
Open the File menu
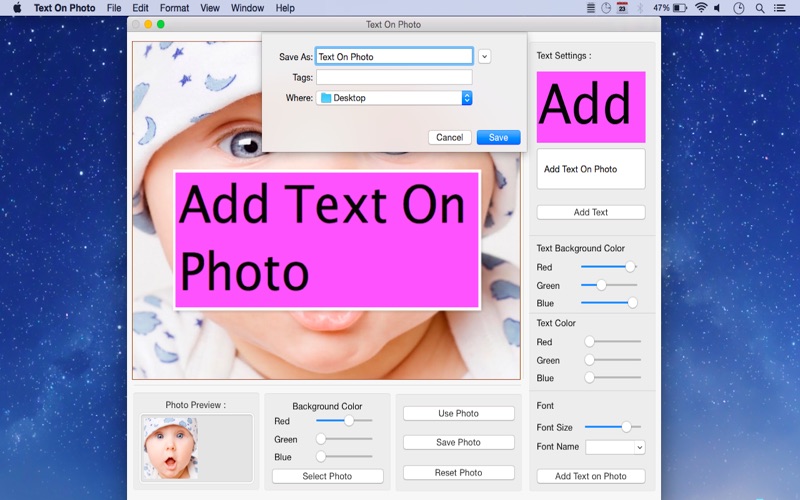(x=114, y=8)
